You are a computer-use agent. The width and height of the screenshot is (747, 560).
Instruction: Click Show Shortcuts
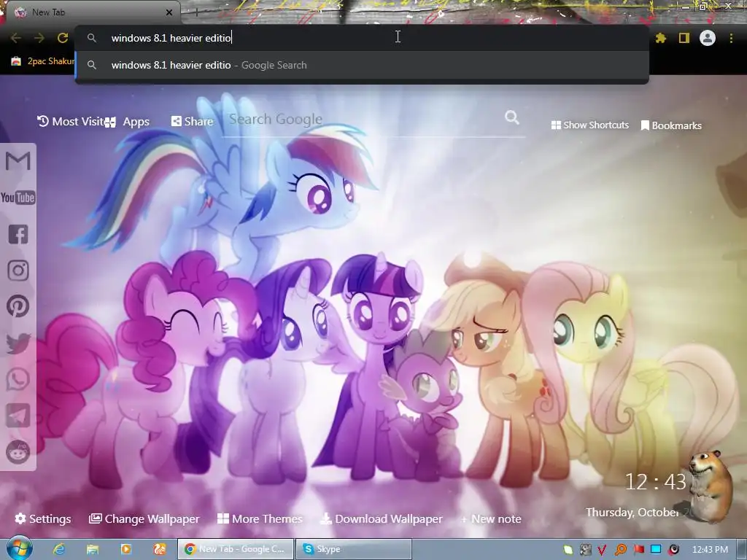[x=589, y=125]
